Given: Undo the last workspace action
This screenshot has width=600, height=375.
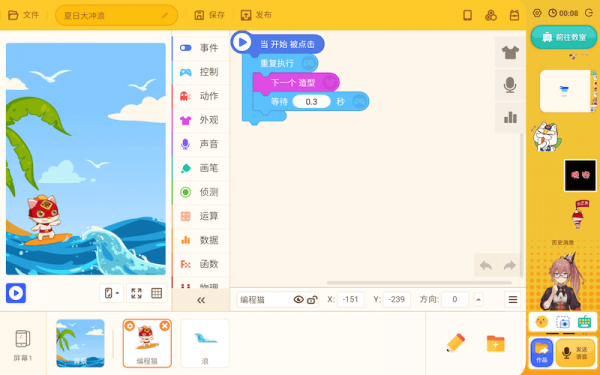Looking at the screenshot, I should point(486,265).
